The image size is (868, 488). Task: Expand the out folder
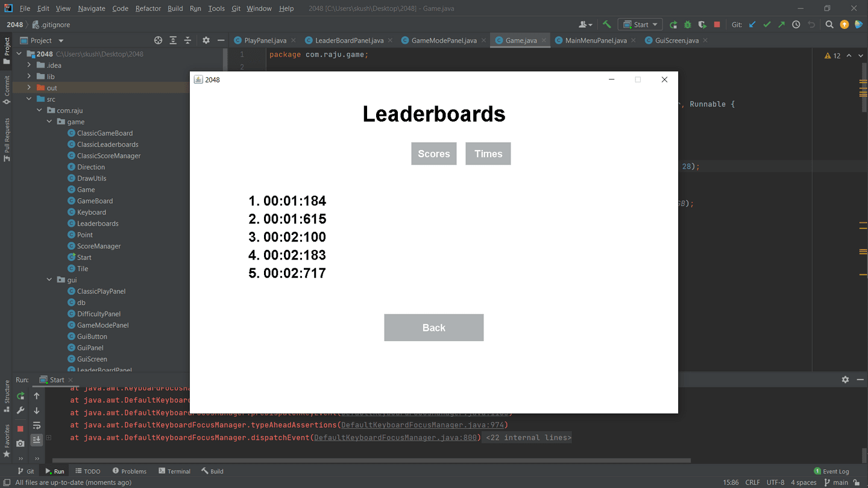click(x=29, y=88)
